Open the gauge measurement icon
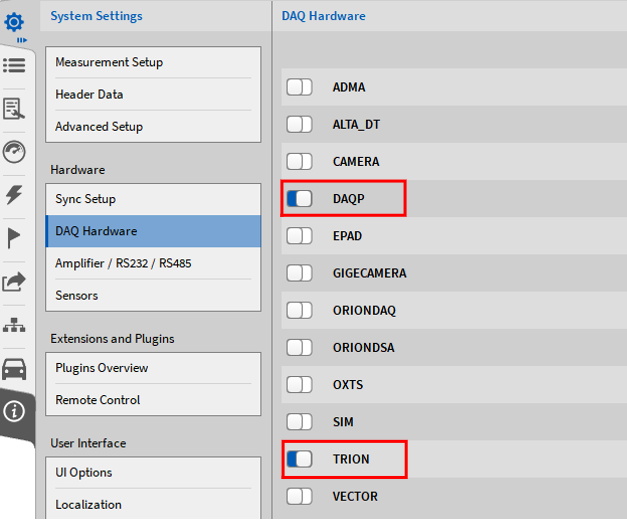627x521 pixels. [x=14, y=152]
